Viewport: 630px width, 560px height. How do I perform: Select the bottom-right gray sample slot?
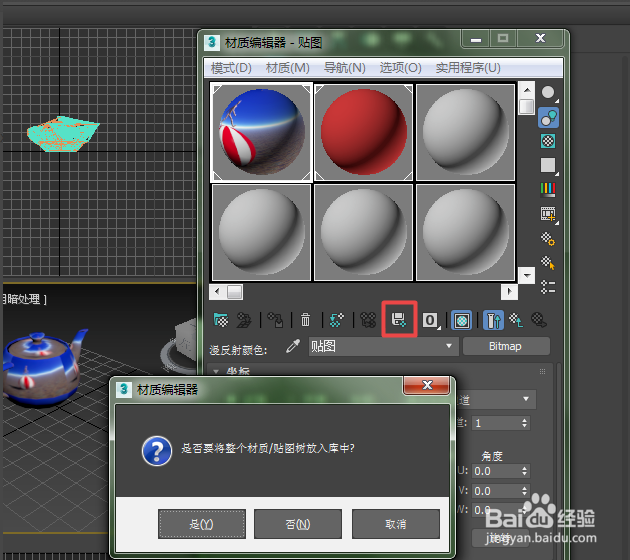[x=466, y=233]
